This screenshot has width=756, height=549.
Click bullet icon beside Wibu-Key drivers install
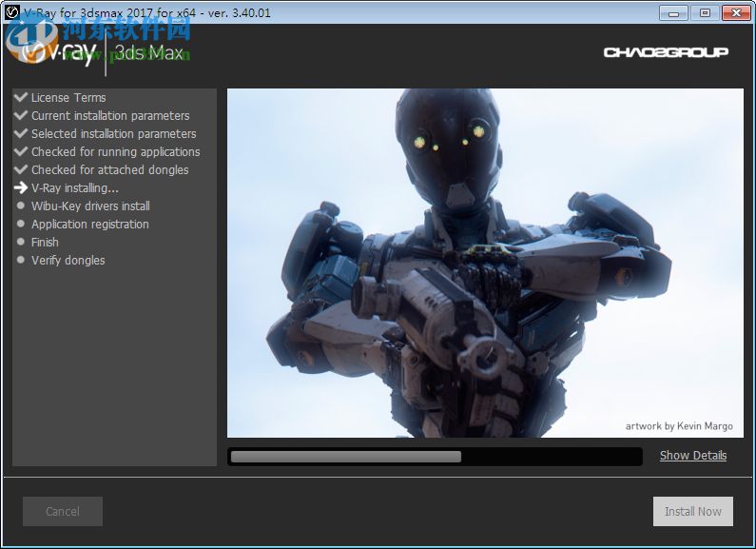(x=21, y=206)
